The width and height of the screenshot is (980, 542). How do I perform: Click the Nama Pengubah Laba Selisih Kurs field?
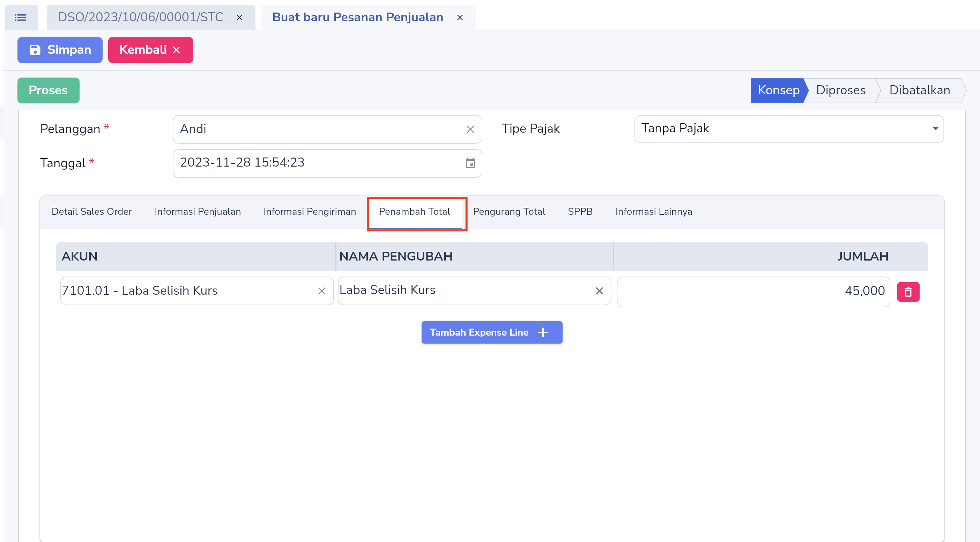coord(474,291)
